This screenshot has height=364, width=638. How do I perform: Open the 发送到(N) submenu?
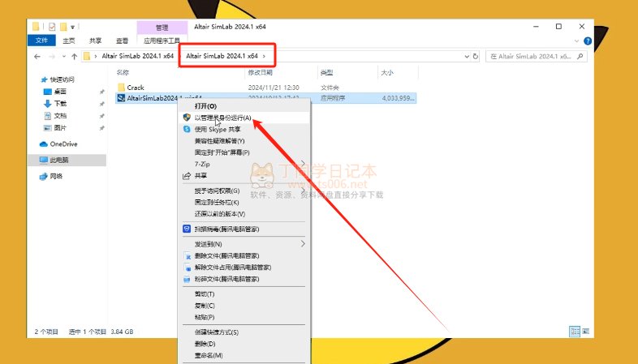[x=244, y=244]
